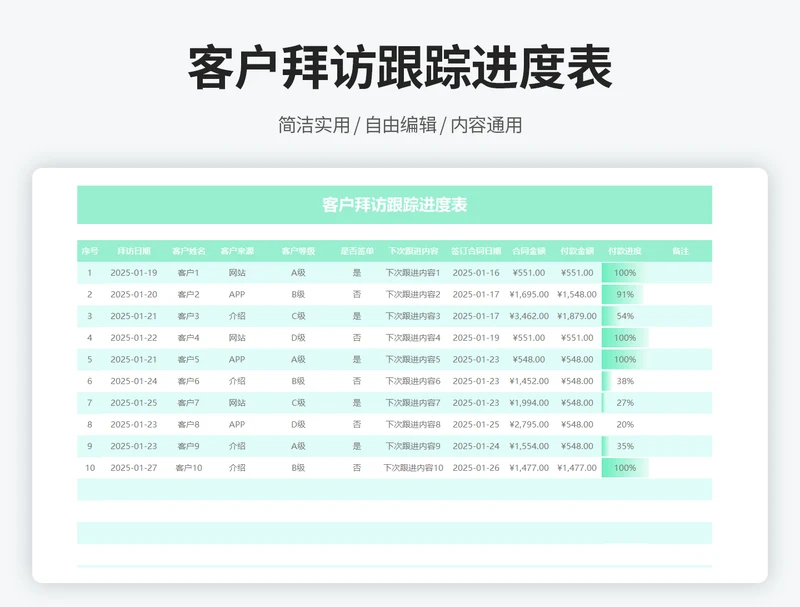Viewport: 800px width, 607px height.
Task: Select contract amount ¥1,554.00
Action: pos(529,446)
